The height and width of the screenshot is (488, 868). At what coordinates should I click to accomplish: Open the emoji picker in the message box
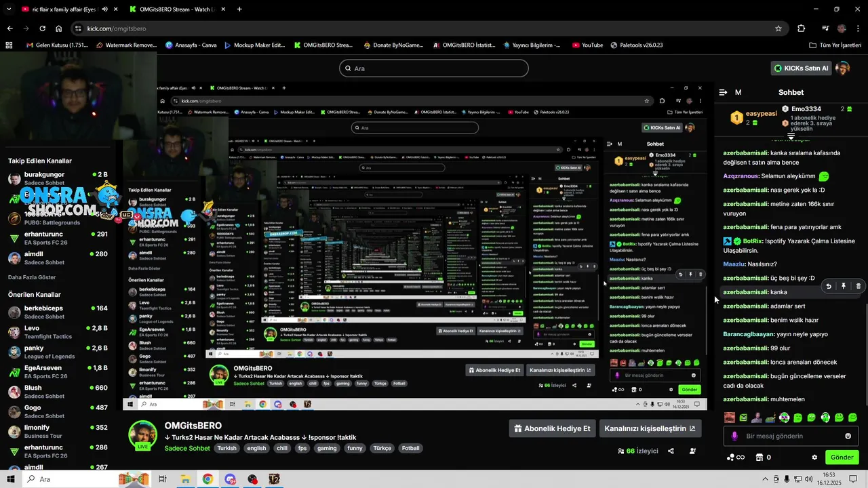tap(848, 436)
